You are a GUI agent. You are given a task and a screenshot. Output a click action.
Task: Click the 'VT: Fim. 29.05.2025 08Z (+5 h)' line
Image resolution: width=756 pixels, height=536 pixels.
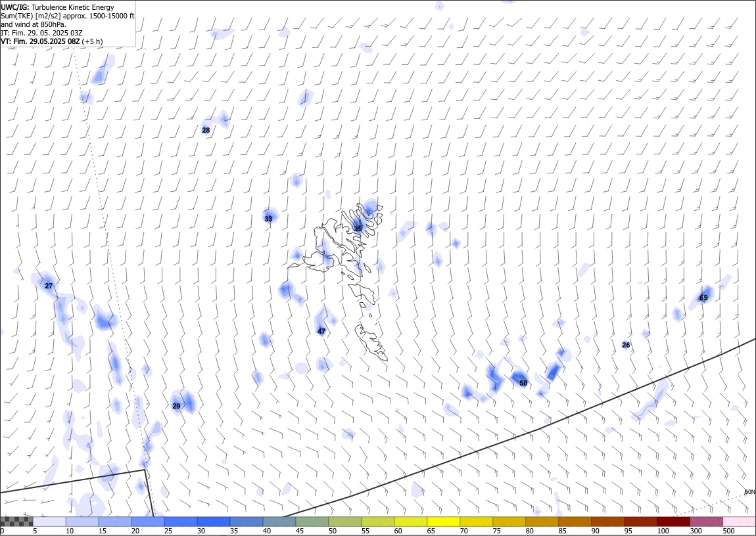click(51, 41)
